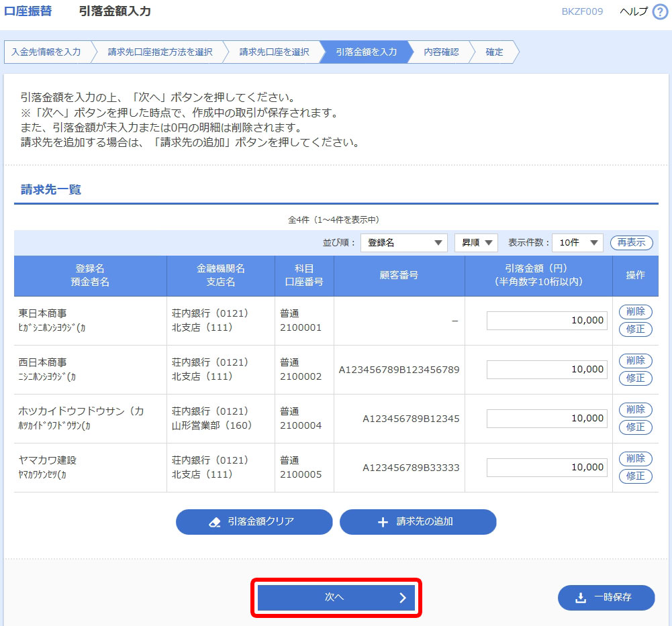Click the ヤマカワ建設 withdrawal amount field
Screen dimensions: 672x626
click(x=546, y=468)
